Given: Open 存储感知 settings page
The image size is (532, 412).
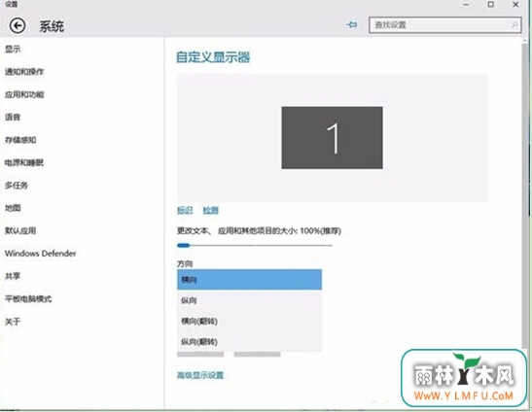Looking at the screenshot, I should coord(20,140).
